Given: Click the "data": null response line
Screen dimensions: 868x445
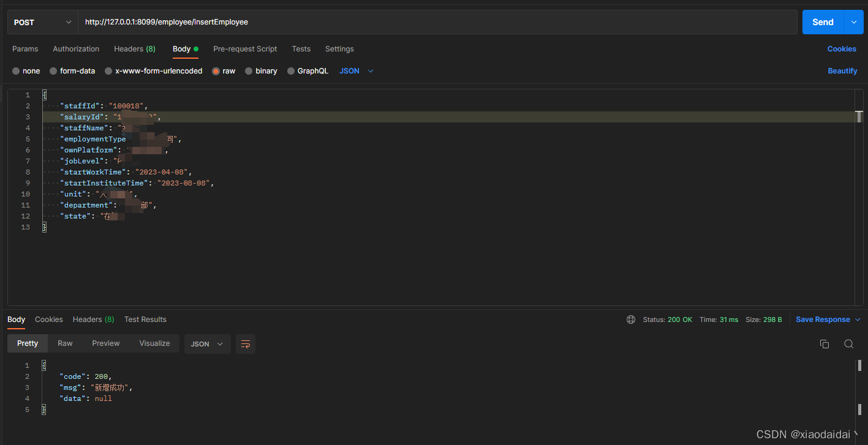Looking at the screenshot, I should coord(86,398).
